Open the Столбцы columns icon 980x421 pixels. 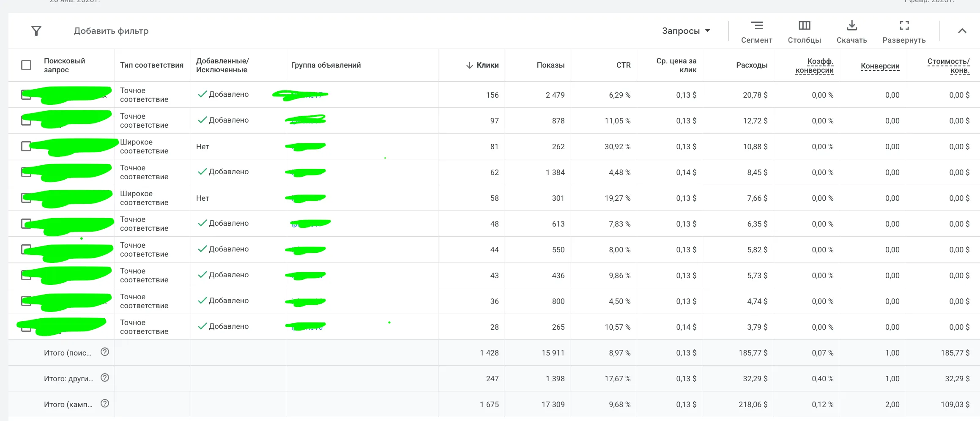point(804,26)
